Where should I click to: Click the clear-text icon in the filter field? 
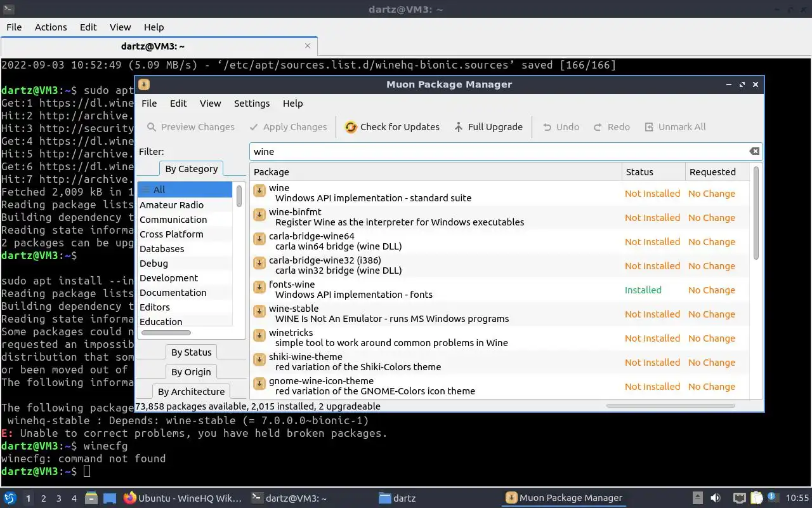coord(754,151)
